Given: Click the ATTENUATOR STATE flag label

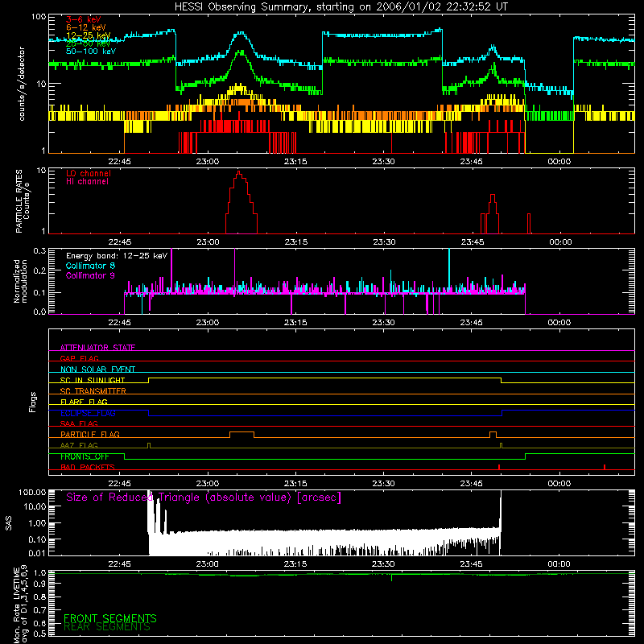Looking at the screenshot, I should point(97,348).
